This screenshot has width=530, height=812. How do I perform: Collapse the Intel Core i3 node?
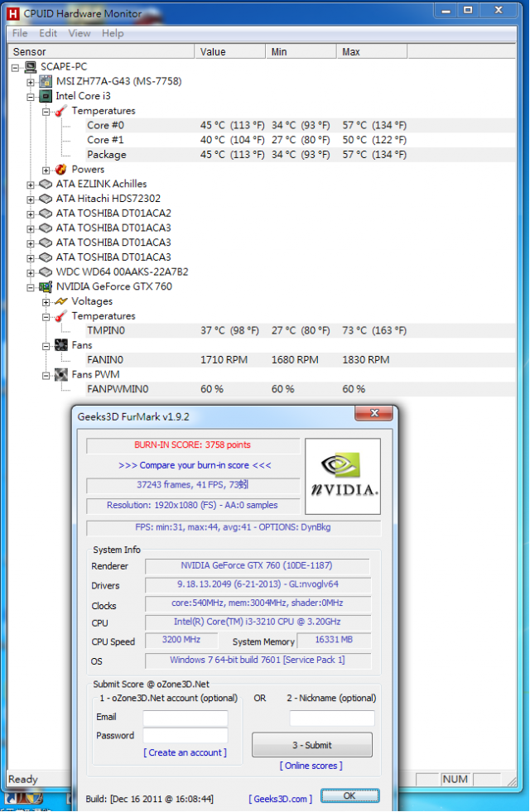[x=31, y=97]
